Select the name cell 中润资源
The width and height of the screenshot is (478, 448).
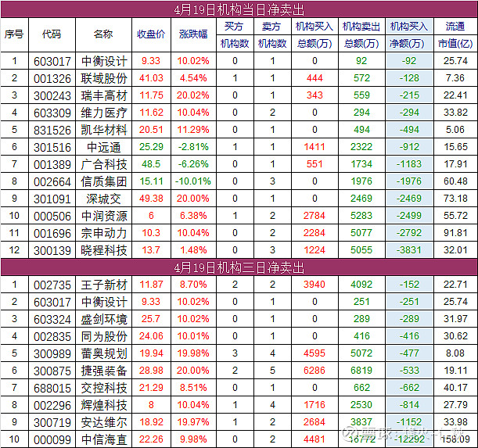pos(104,216)
